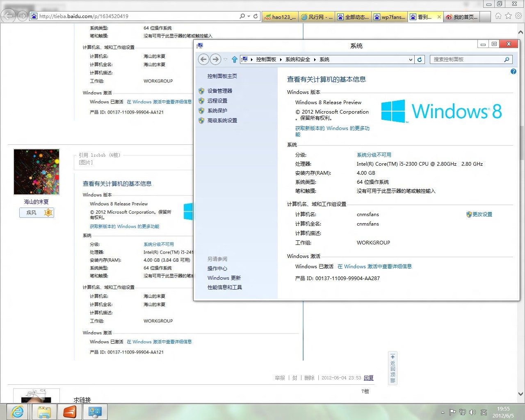525x420 pixels.
Task: Open Action Center (操作中心) link
Action: point(217,268)
